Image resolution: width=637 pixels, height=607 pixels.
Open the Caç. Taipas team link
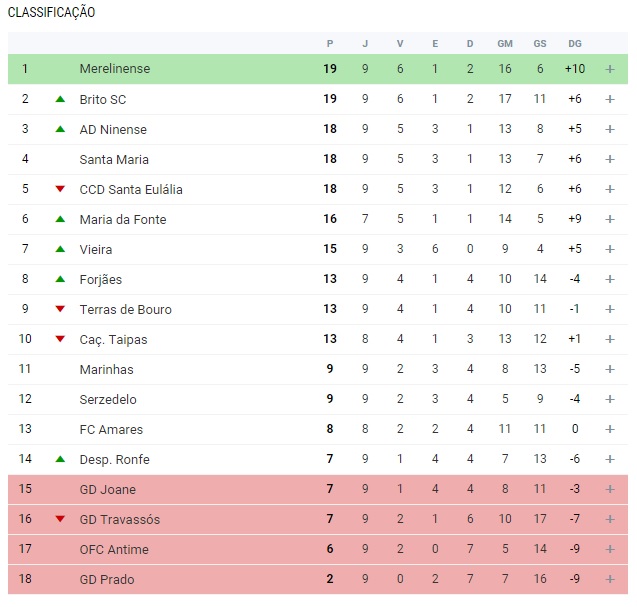(113, 340)
